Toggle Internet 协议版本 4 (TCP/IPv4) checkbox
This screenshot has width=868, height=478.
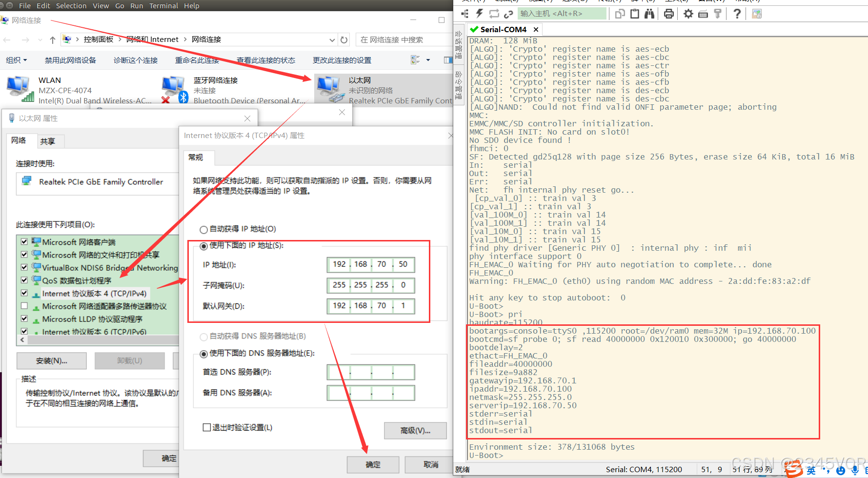(x=24, y=293)
